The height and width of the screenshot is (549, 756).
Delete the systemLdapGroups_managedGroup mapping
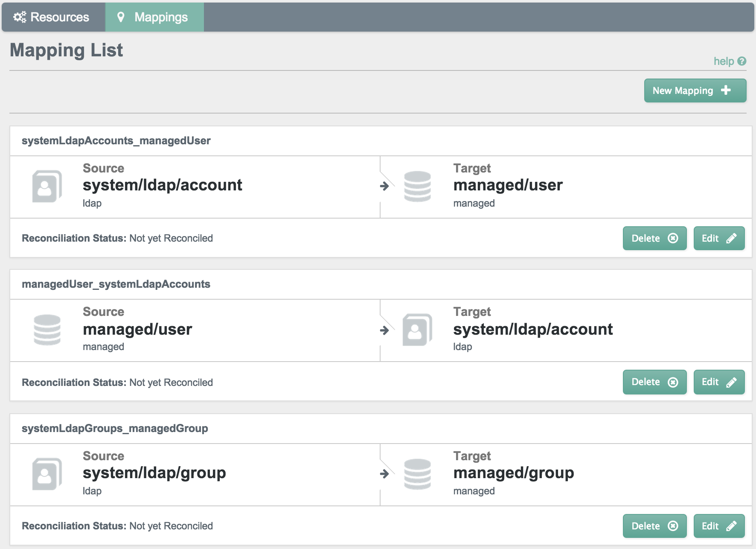654,526
